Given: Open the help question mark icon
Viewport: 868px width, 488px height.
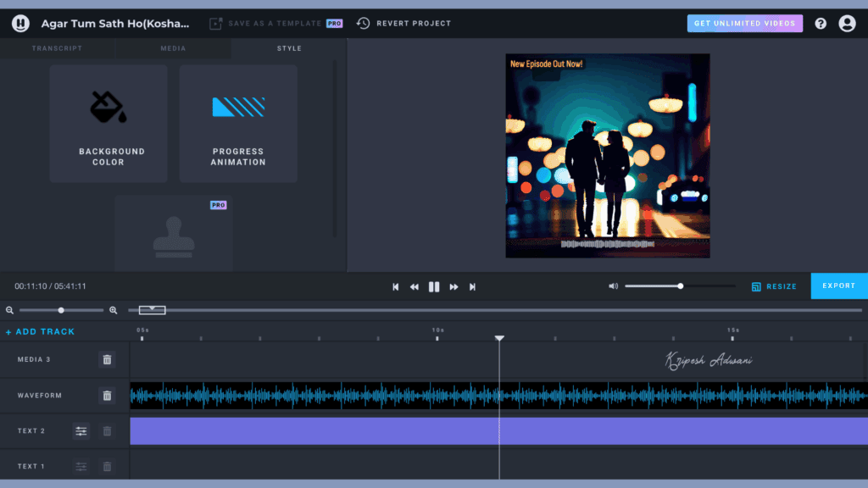Looking at the screenshot, I should 821,24.
